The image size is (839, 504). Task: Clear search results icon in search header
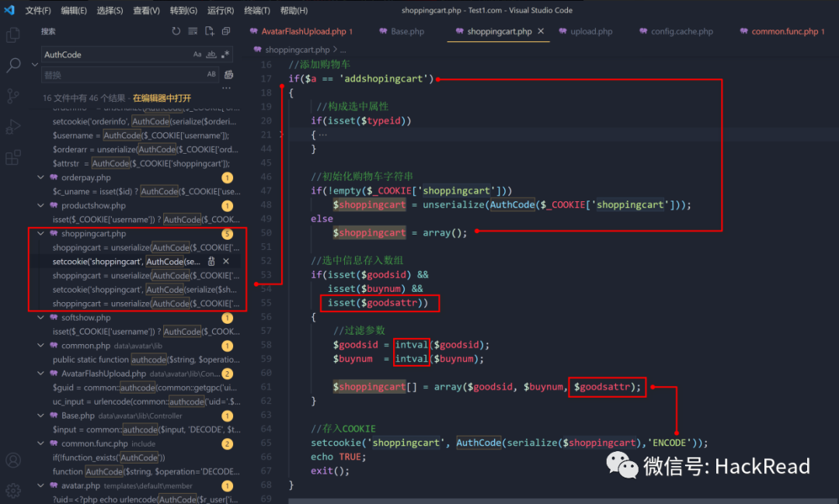pyautogui.click(x=193, y=32)
